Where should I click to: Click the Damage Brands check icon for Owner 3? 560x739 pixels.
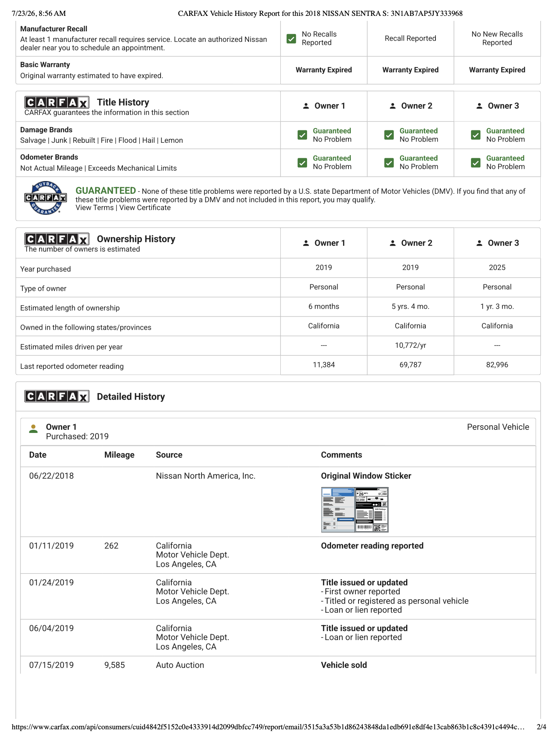[x=476, y=135]
